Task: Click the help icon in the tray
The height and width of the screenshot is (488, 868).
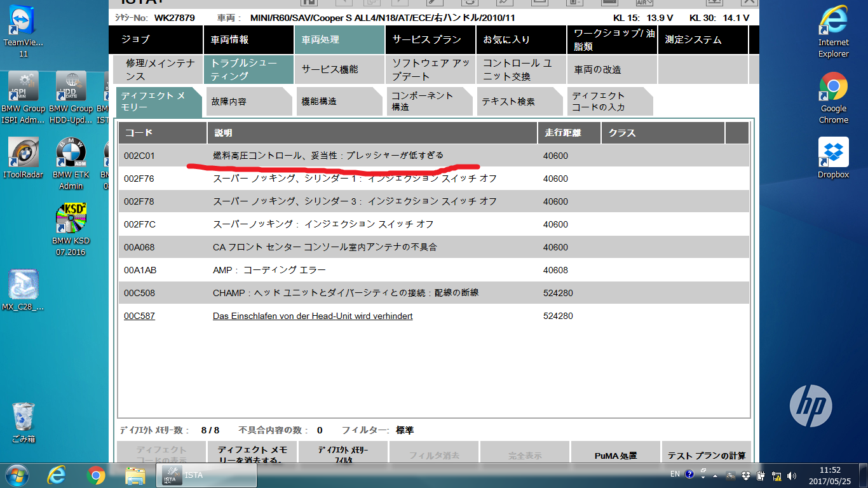Action: tap(689, 474)
